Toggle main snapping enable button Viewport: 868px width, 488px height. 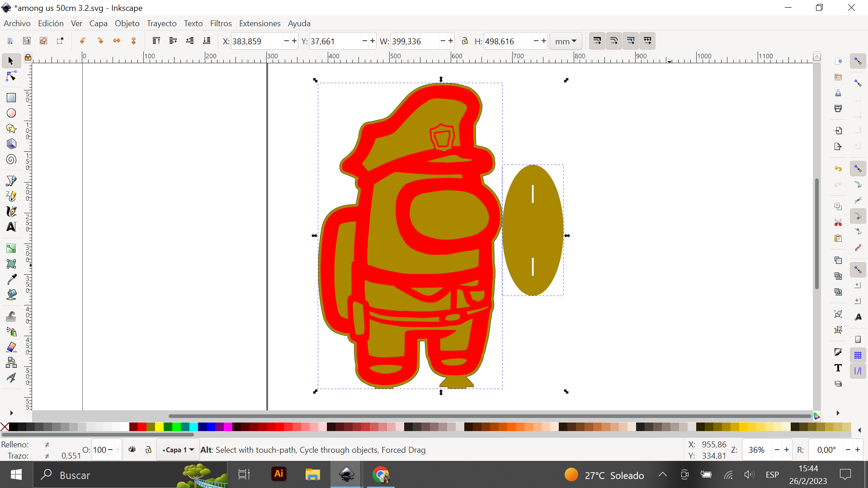pyautogui.click(x=858, y=61)
